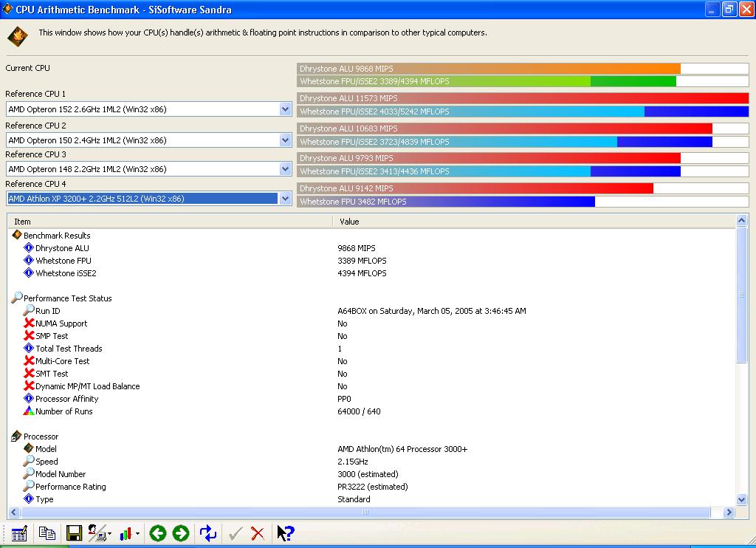Click the red X cancel icon
Screen dimensions: 756x548
pos(258,533)
